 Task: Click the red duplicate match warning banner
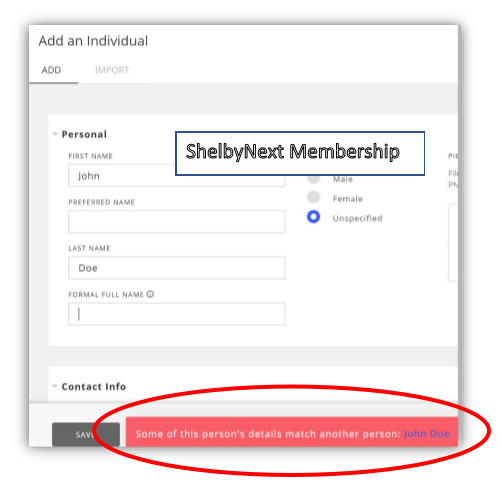(x=292, y=432)
